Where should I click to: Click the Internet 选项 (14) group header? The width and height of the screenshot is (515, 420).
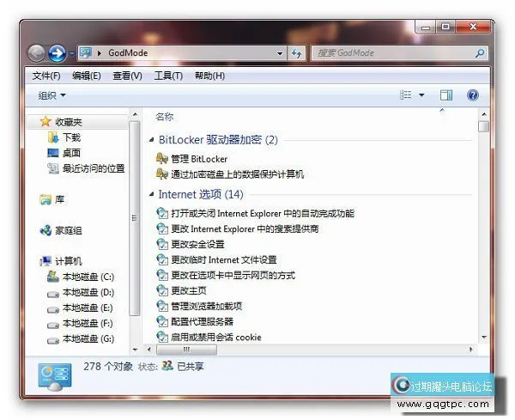201,195
